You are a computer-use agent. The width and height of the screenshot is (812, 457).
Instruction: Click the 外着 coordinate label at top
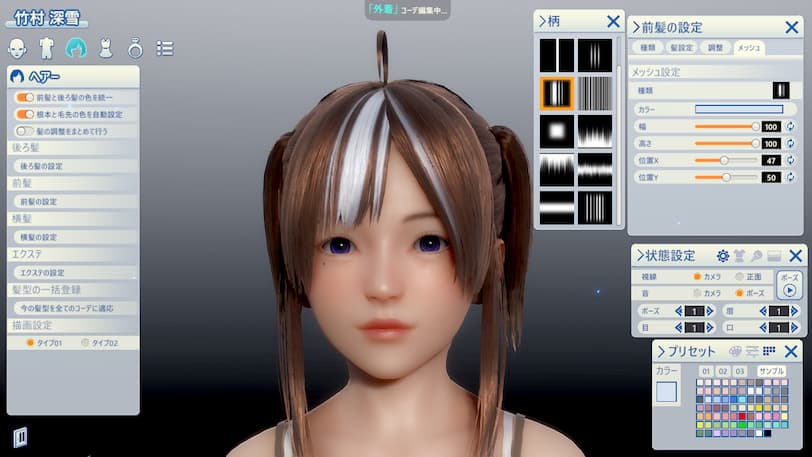click(x=383, y=9)
